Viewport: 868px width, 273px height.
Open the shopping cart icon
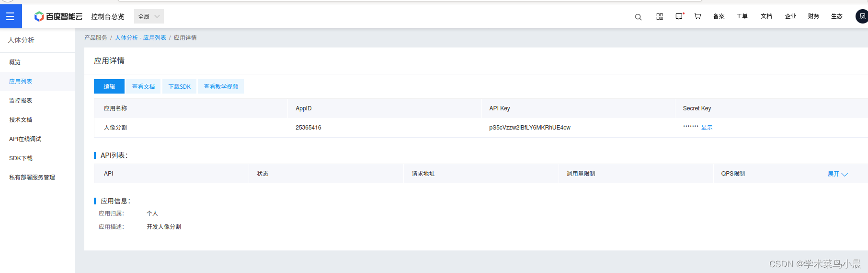point(698,16)
